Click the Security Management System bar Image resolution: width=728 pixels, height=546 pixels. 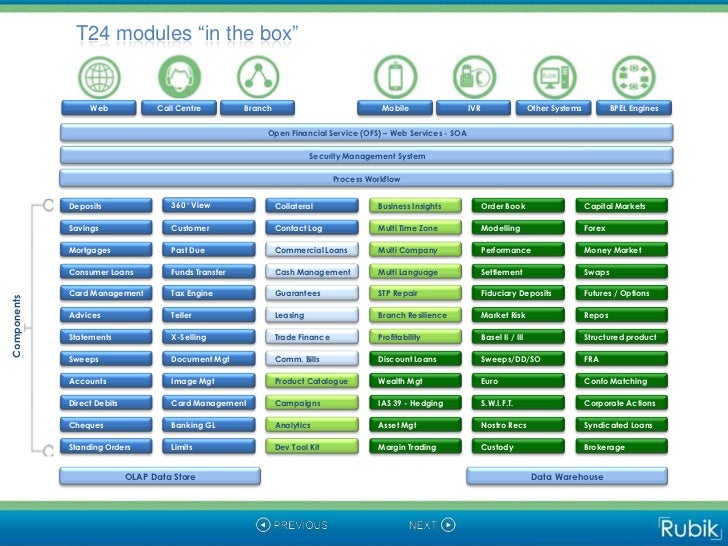[366, 156]
